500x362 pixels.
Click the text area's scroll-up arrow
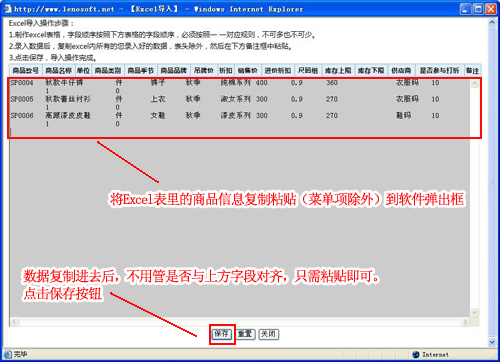[474, 83]
